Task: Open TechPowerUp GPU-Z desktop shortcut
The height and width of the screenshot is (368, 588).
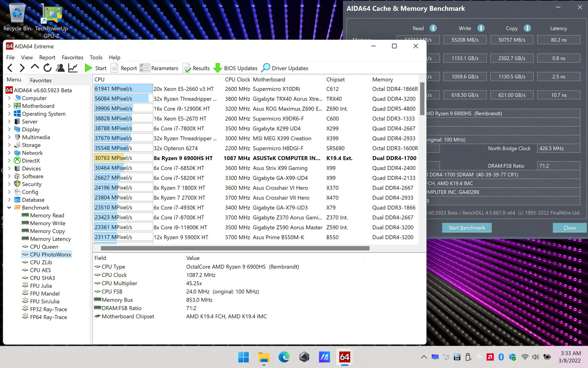Action: [x=52, y=21]
